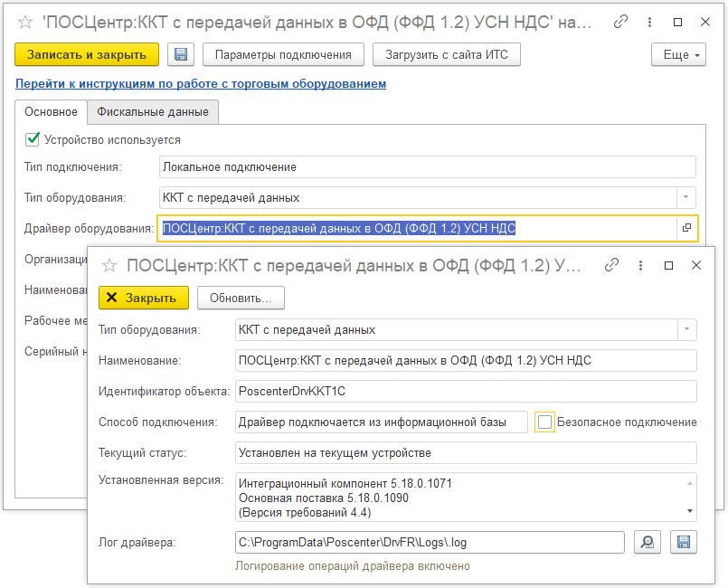Switch to the 'Фискальные данные' tab
The image size is (728, 588).
coord(153,111)
